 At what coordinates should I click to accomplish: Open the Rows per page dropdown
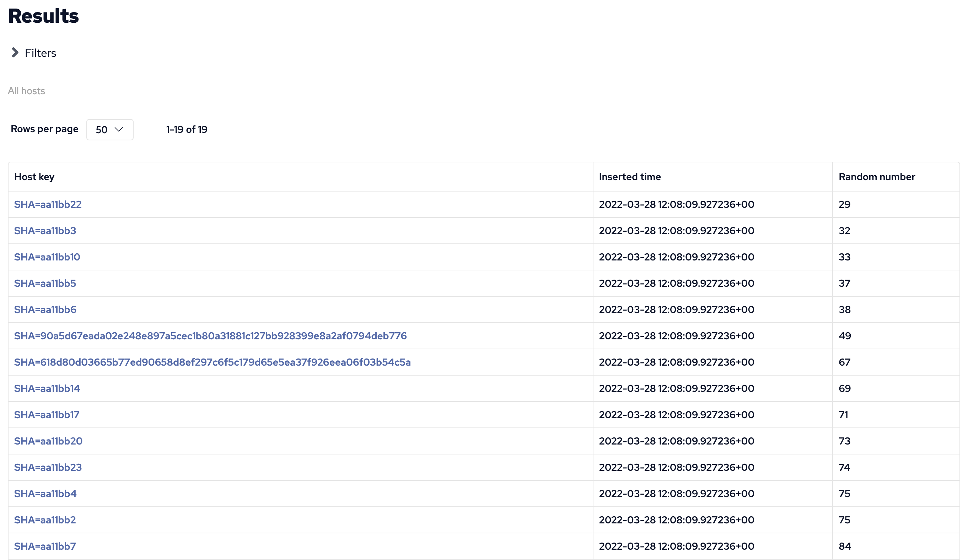click(x=110, y=130)
